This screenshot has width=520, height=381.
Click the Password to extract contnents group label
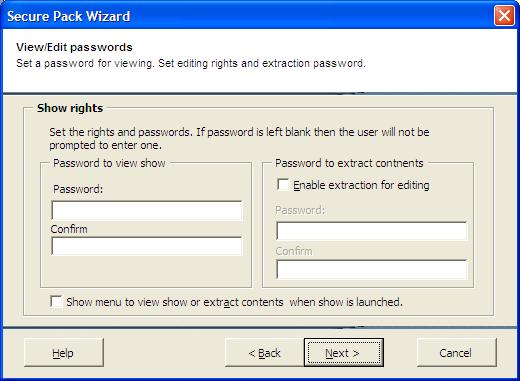point(349,163)
